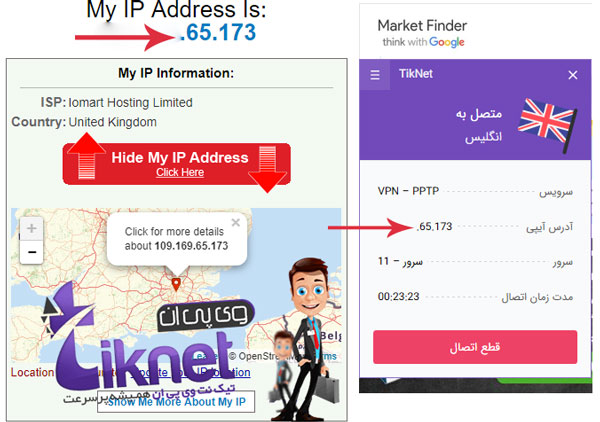Click the server 11 row
This screenshot has height=422, width=600.
click(475, 262)
